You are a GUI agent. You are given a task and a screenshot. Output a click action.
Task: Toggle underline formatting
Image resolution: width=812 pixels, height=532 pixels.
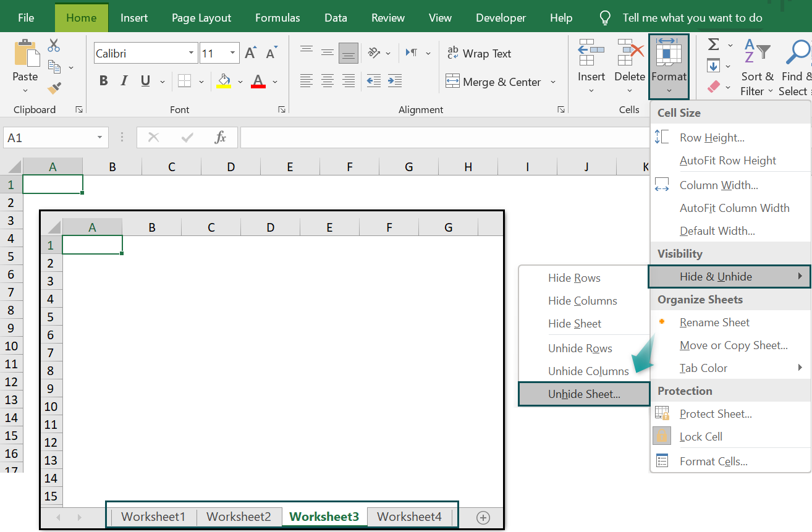coord(144,80)
